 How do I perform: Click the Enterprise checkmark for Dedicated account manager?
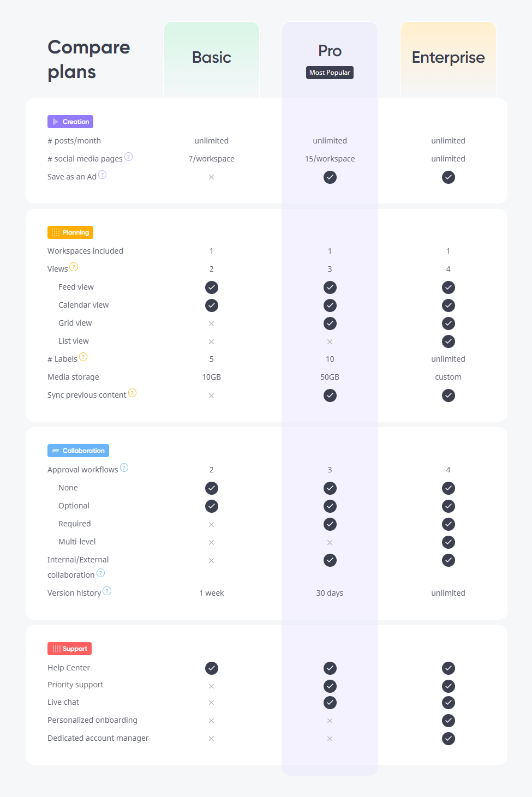[x=449, y=739]
